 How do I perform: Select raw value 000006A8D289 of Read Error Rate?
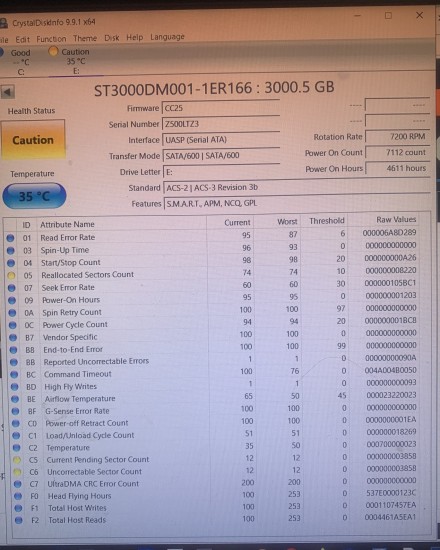(389, 232)
